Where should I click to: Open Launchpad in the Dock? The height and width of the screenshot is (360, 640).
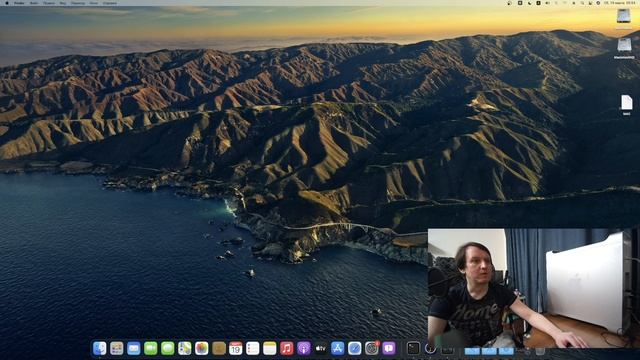(117, 348)
